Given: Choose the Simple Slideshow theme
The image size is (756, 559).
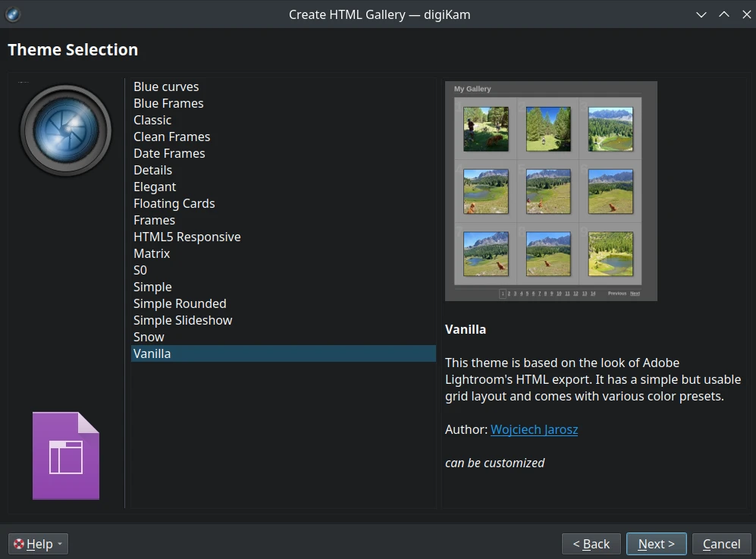Looking at the screenshot, I should coord(182,320).
